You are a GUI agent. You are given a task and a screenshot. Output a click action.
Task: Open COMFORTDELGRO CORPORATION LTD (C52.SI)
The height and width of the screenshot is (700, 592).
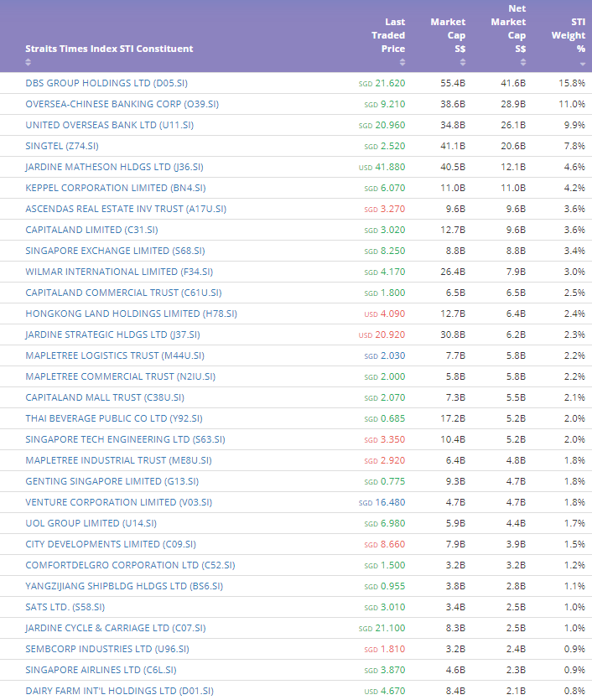point(130,566)
